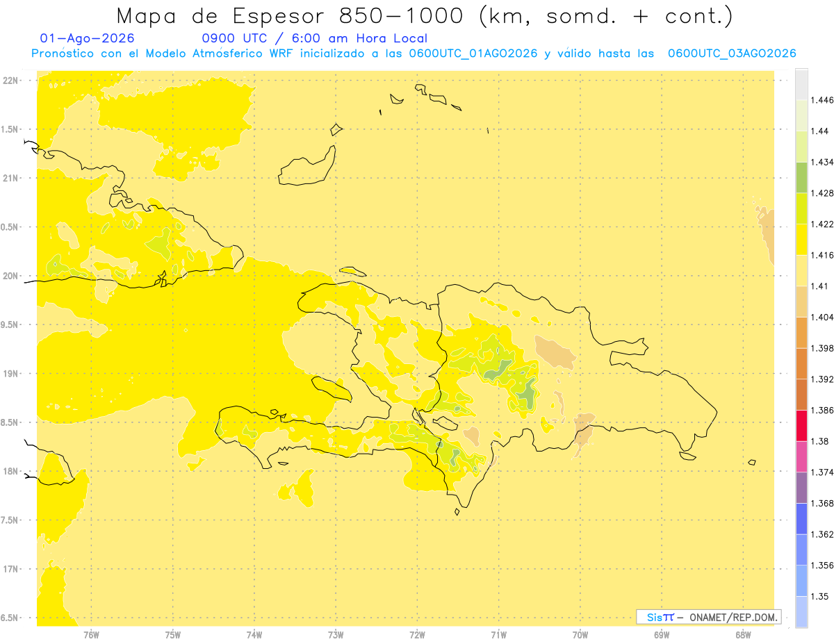Click the 68W longitude label
834x644 pixels.
pyautogui.click(x=743, y=634)
